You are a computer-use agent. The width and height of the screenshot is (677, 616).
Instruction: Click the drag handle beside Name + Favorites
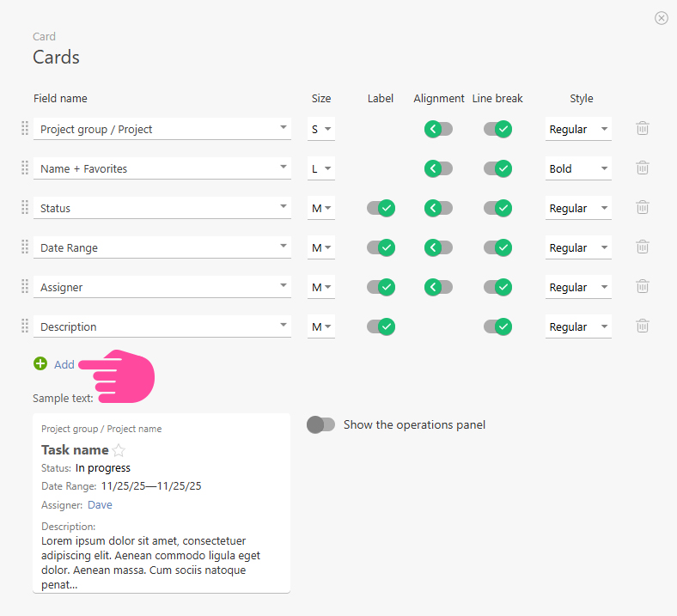(x=25, y=168)
